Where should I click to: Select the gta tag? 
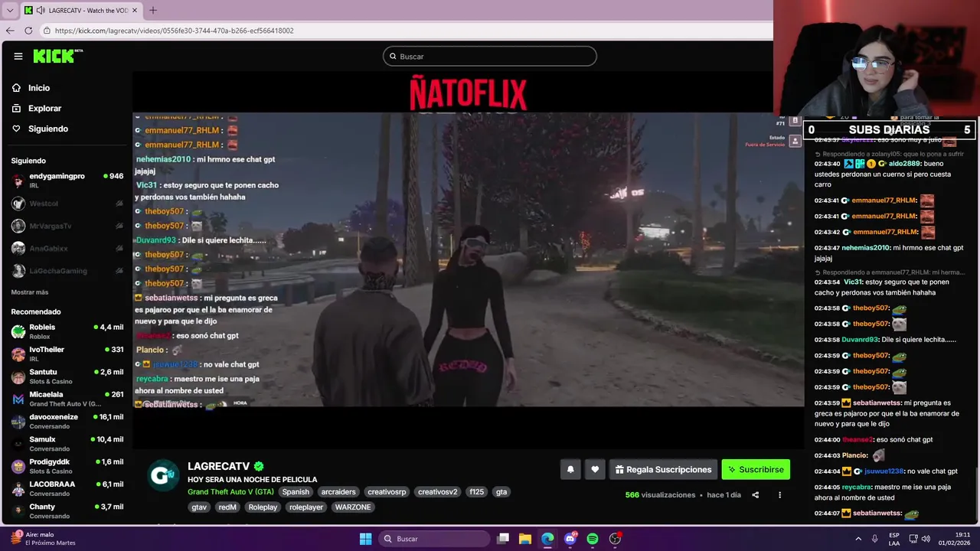click(501, 492)
